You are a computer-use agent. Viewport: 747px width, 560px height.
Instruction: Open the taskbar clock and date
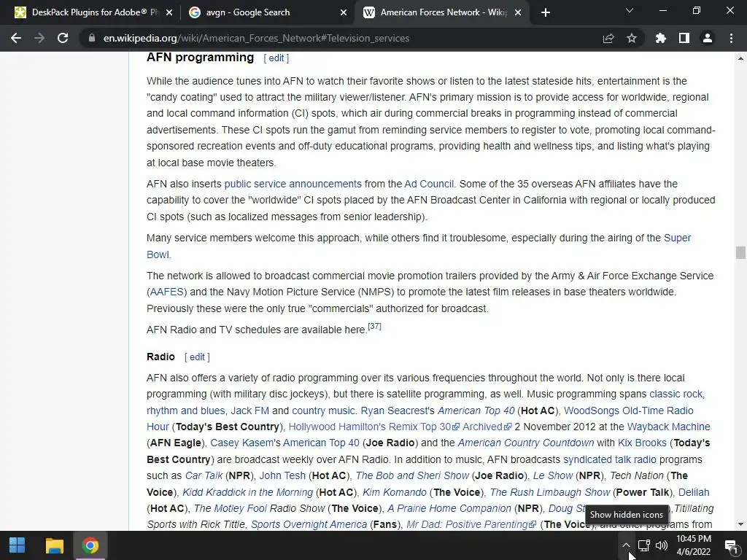point(694,545)
